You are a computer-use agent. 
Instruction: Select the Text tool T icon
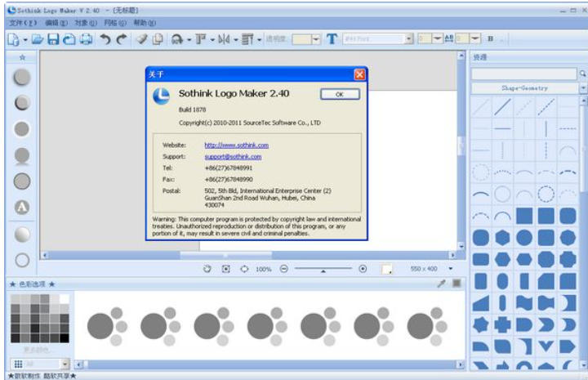pos(332,38)
